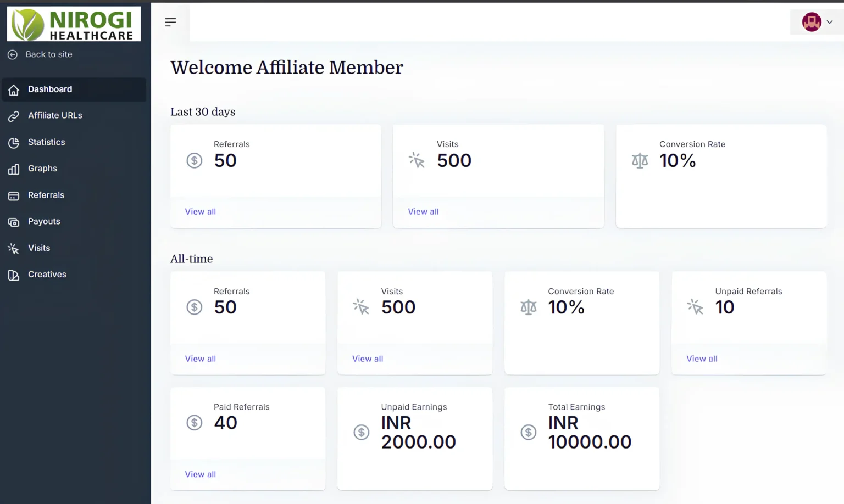Click dollar icon in All-time Referrals card
Image resolution: width=844 pixels, height=504 pixels.
point(195,307)
